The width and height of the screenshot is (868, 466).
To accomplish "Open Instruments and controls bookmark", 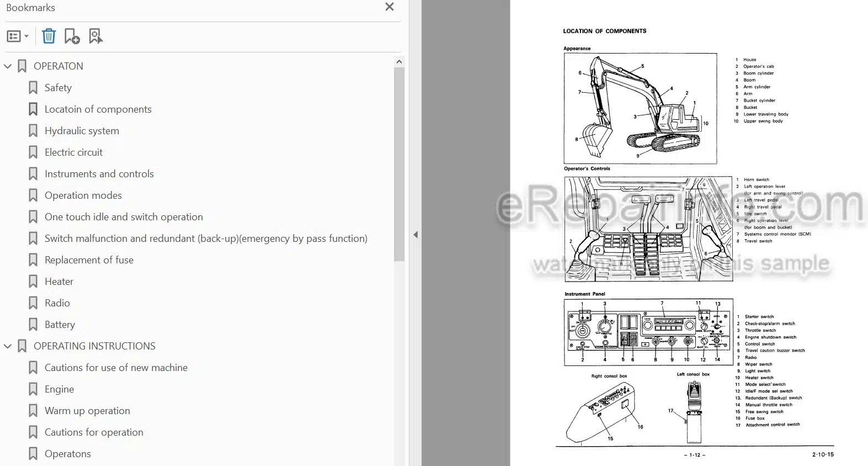I will (x=99, y=174).
